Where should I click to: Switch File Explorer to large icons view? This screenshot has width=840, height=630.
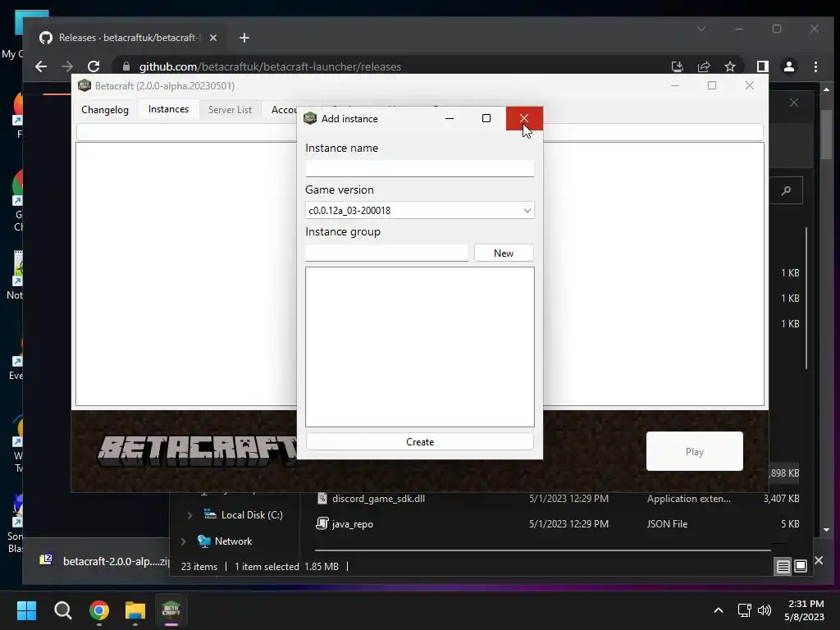coord(801,566)
